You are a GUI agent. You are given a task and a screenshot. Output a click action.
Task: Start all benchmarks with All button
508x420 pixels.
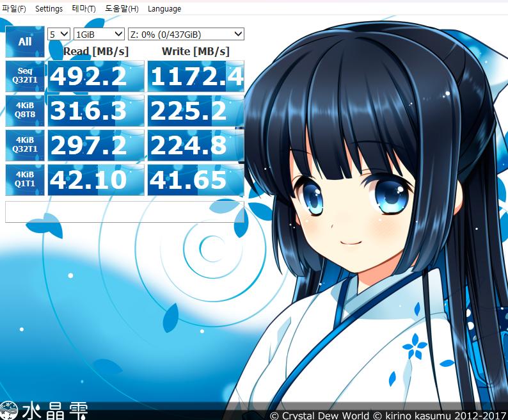tap(25, 42)
